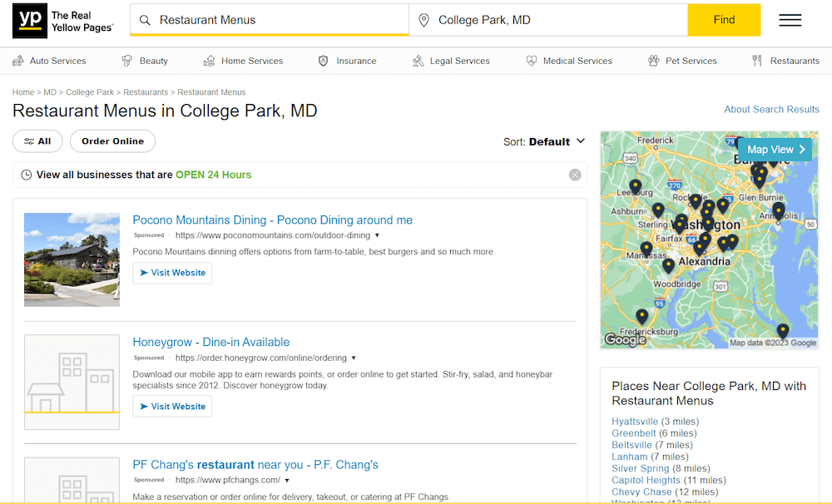832x504 pixels.
Task: Open Hyattsville nearby place link
Action: tap(635, 421)
